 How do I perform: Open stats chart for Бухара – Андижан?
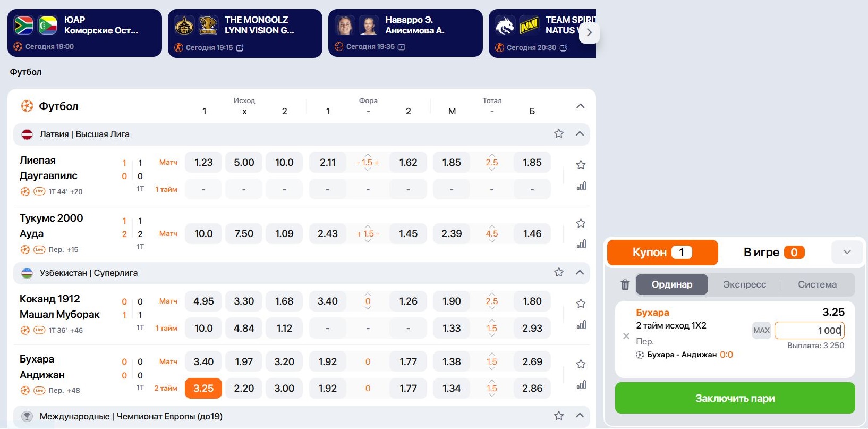581,384
